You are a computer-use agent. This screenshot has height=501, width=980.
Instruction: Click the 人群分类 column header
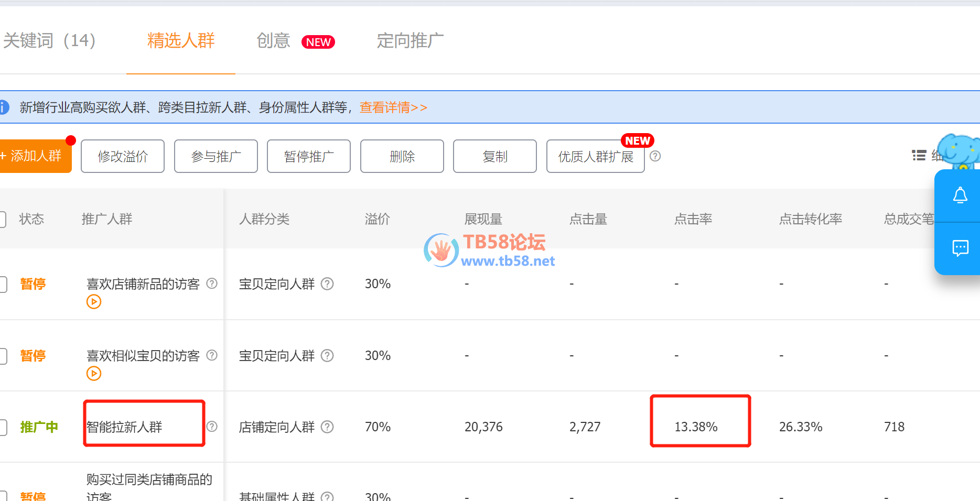(264, 219)
